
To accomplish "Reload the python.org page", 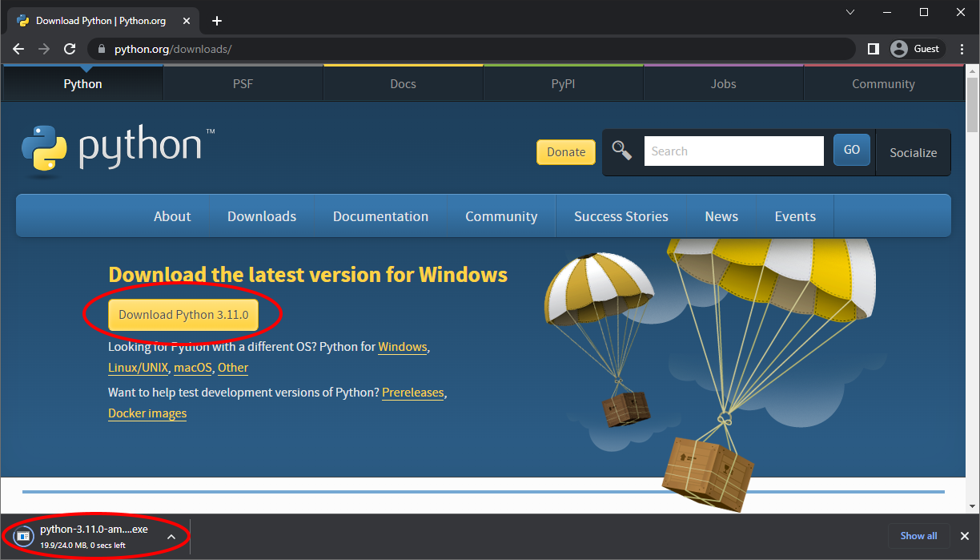I will [70, 49].
